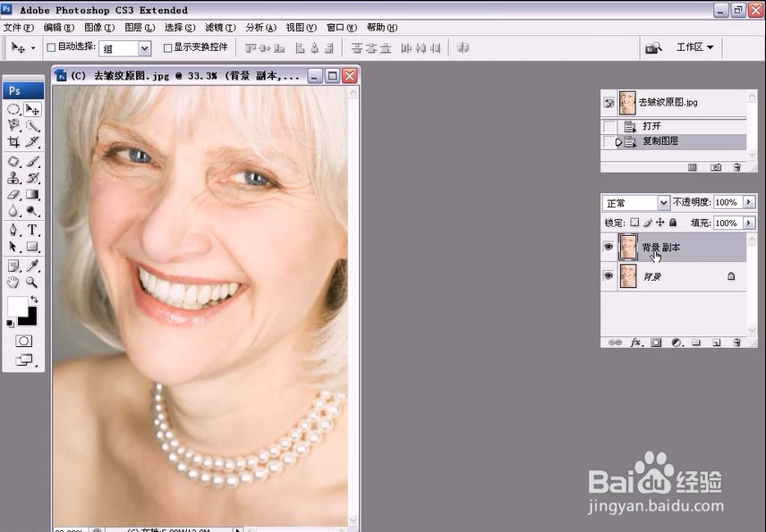
Task: Select the Move tool in the toolbox
Action: click(32, 109)
